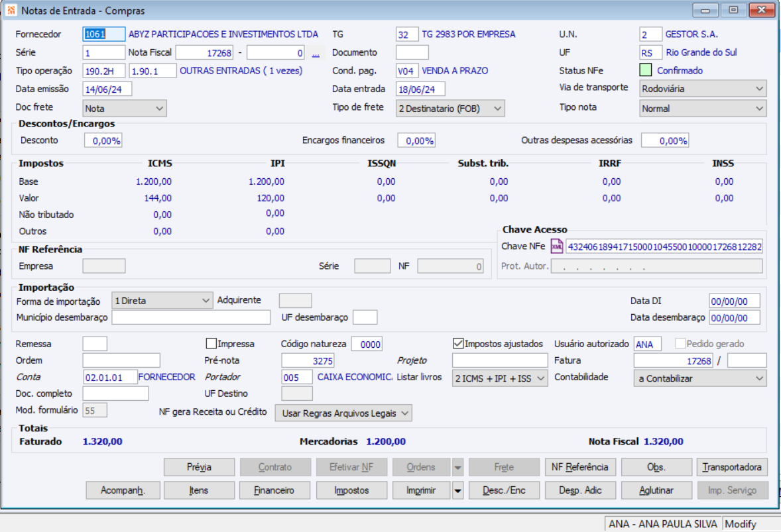781x532 pixels.
Task: Click the Conta field
Action: 110,377
